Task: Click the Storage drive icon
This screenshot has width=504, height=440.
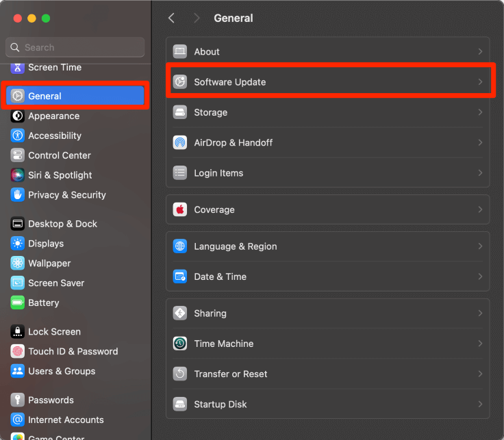Action: coord(180,112)
